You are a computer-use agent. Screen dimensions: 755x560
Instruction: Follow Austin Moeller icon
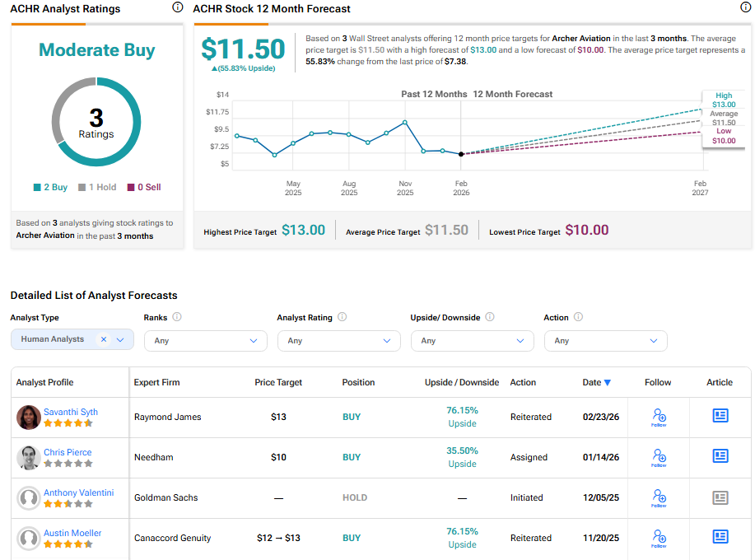pyautogui.click(x=658, y=537)
